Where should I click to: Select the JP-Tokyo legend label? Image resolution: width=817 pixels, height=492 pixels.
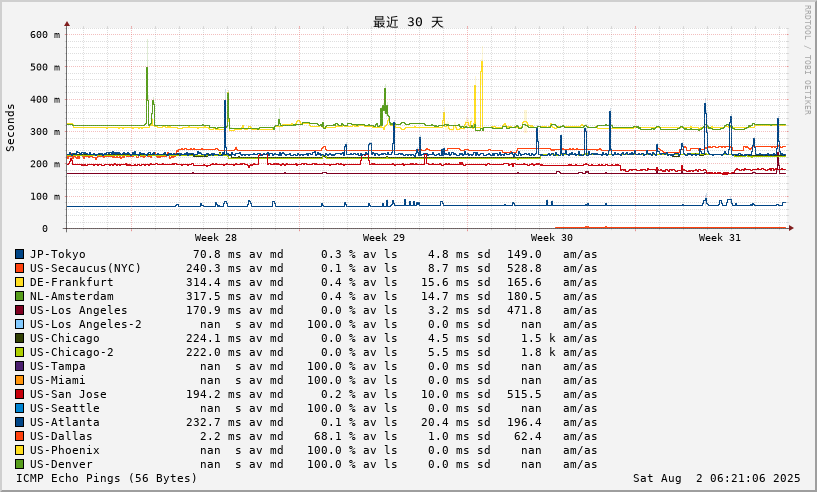(57, 254)
